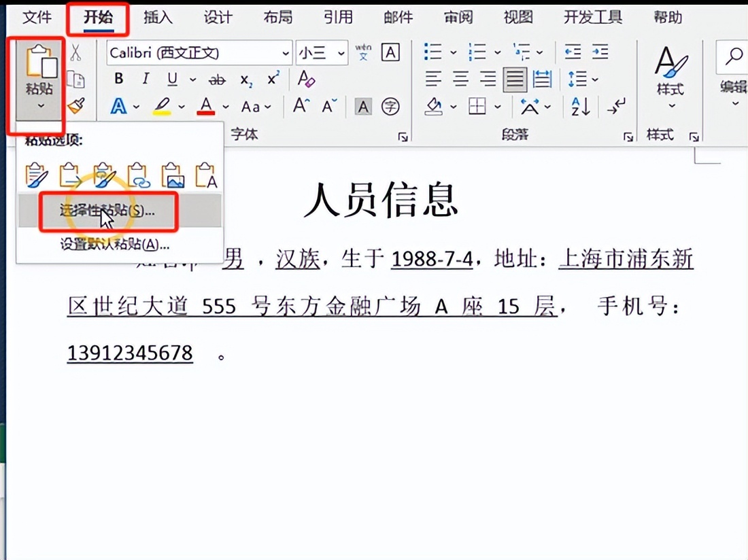Open Paragraph dialog launcher

tap(628, 137)
